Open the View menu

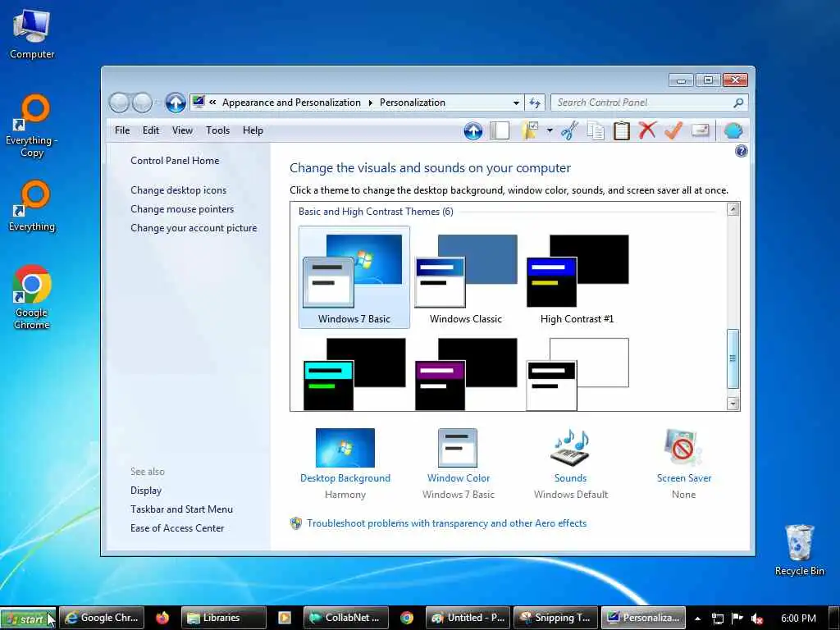[182, 130]
